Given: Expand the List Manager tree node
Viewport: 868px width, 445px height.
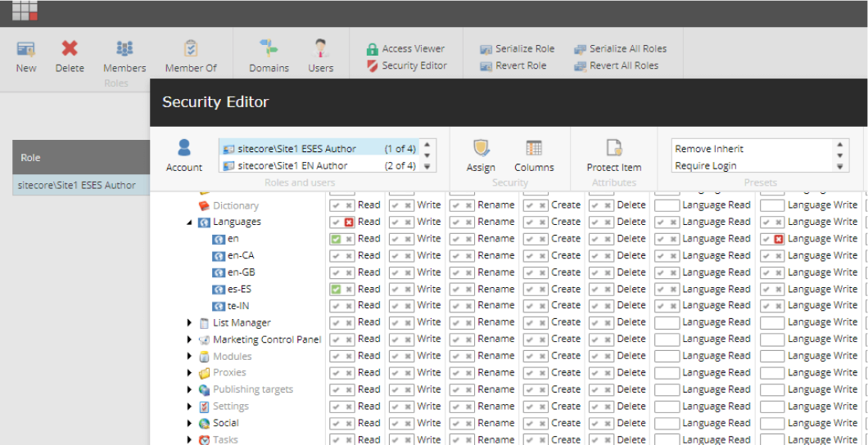Looking at the screenshot, I should 190,323.
